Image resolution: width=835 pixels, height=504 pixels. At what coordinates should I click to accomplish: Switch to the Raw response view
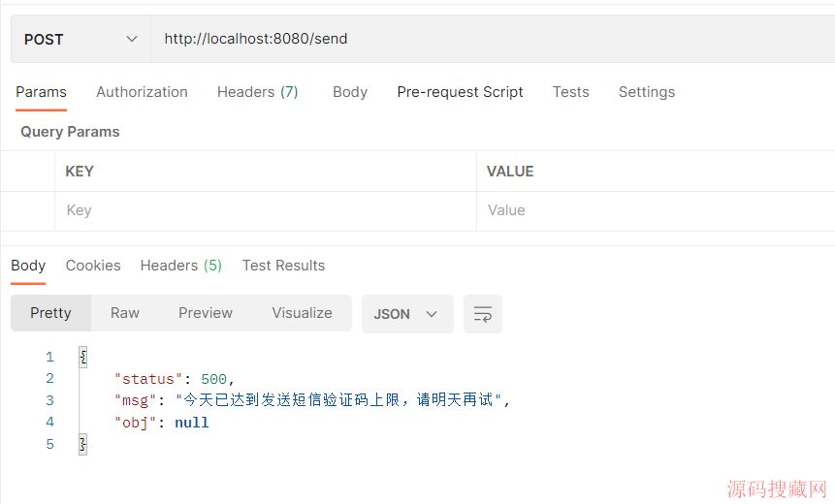[x=124, y=313]
